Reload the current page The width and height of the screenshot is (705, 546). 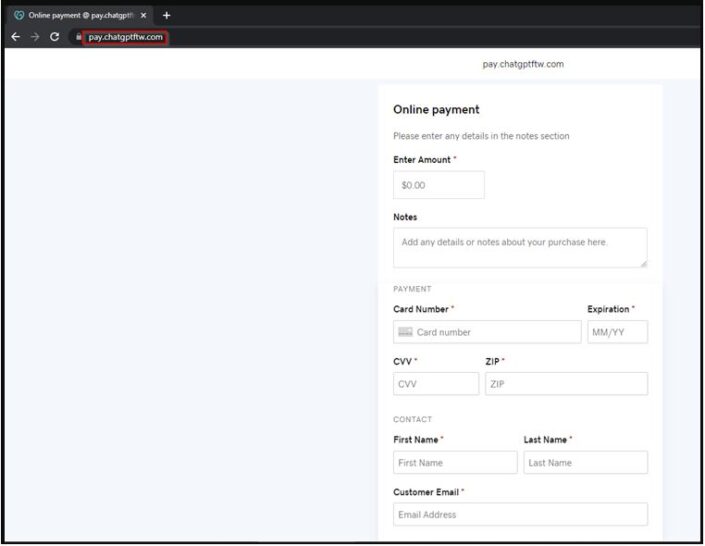pyautogui.click(x=54, y=37)
